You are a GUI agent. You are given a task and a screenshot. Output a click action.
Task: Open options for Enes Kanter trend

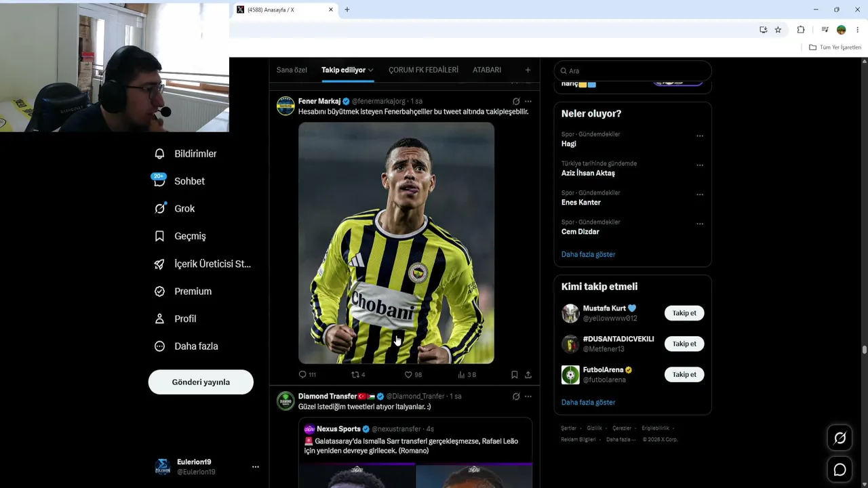click(700, 195)
